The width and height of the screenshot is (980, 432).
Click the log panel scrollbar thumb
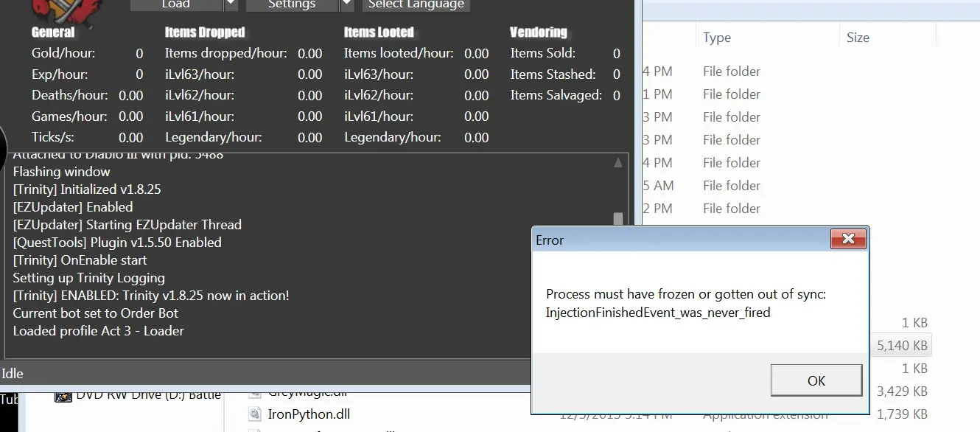coord(618,219)
